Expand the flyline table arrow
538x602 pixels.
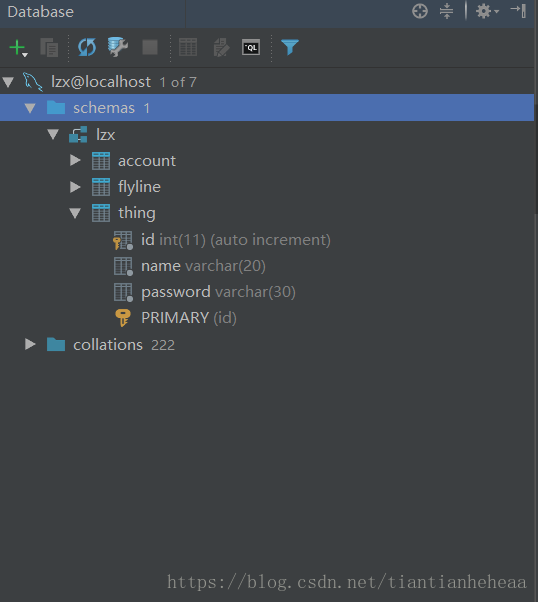click(75, 187)
